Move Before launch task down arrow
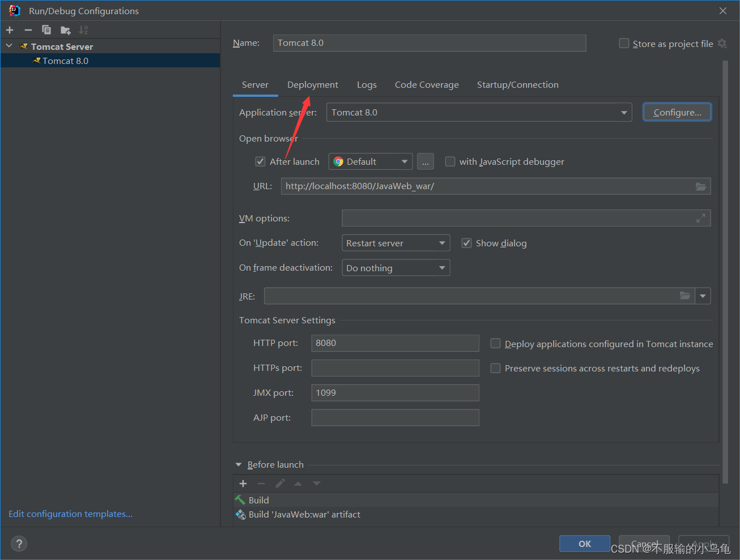Screen dimensions: 740x560 pyautogui.click(x=317, y=484)
